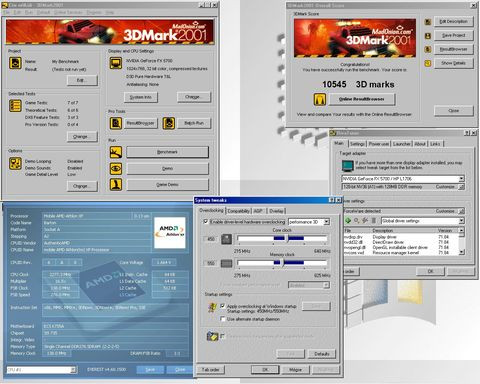Click the Defaults button in System tweaks
480x384 pixels.
321,354
